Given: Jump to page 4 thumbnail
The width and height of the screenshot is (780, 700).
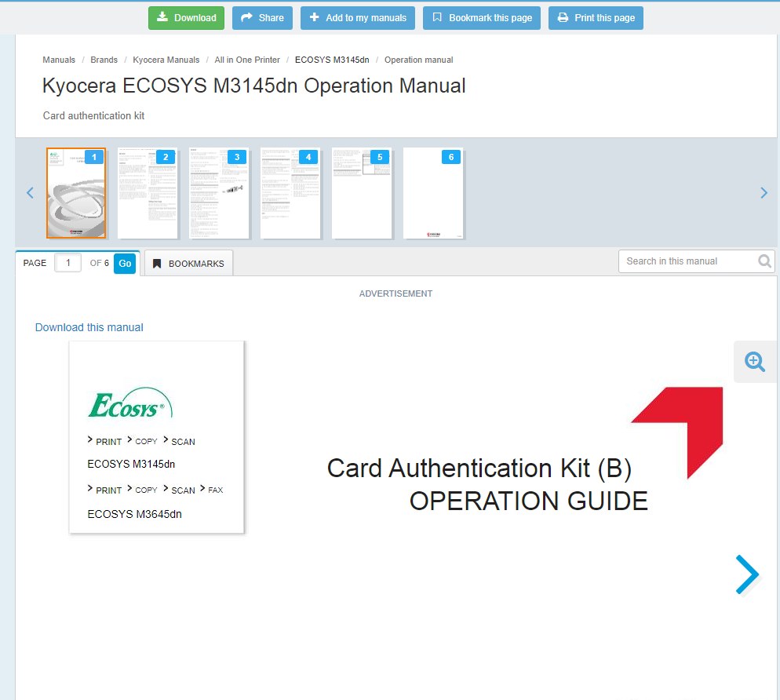Looking at the screenshot, I should pyautogui.click(x=290, y=193).
